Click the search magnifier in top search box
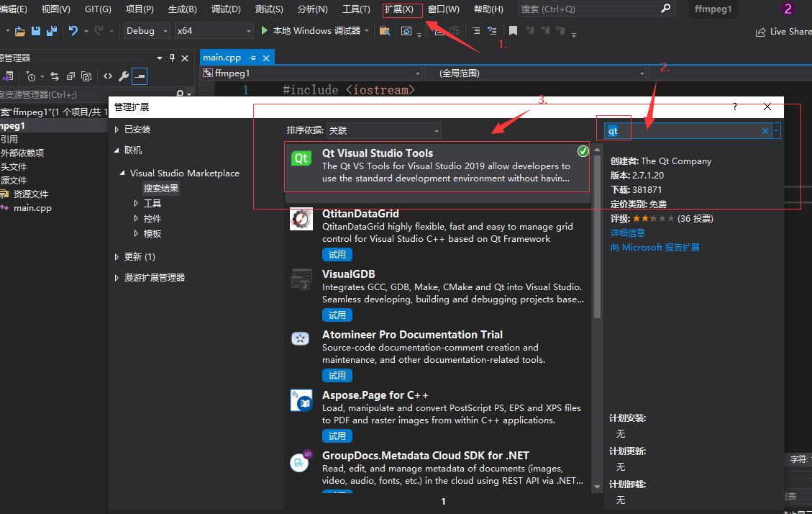Image resolution: width=812 pixels, height=514 pixels. (x=665, y=9)
